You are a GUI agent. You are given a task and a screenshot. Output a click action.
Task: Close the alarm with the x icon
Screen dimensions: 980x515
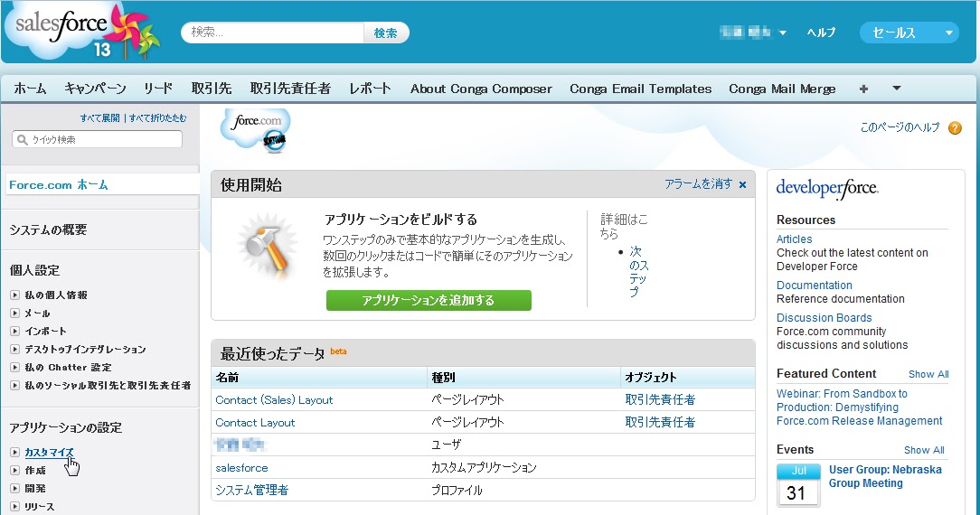pos(742,185)
